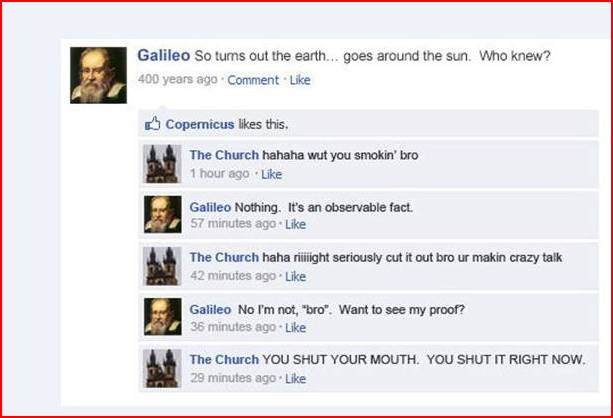The height and width of the screenshot is (418, 613).
Task: Open the Copernicus profile link
Action: click(200, 124)
